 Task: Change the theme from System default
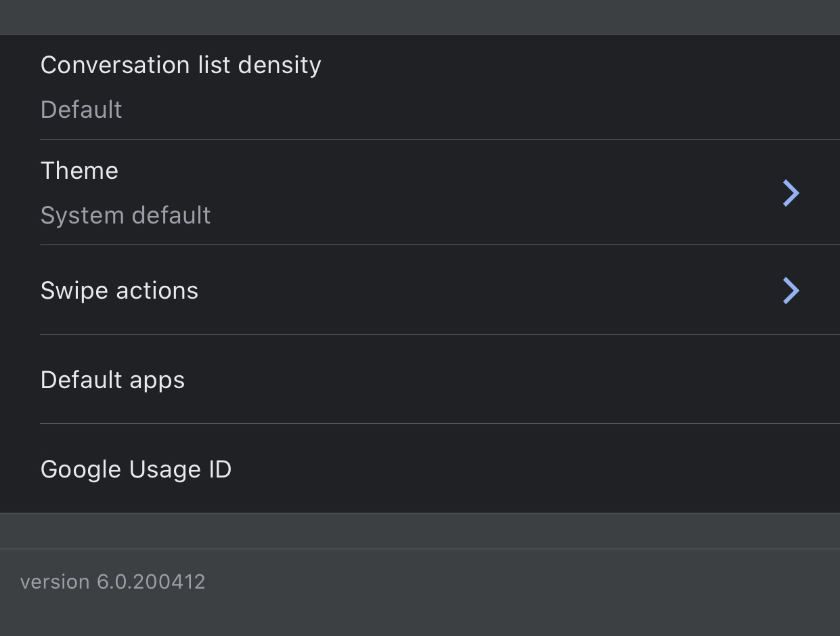pos(420,192)
